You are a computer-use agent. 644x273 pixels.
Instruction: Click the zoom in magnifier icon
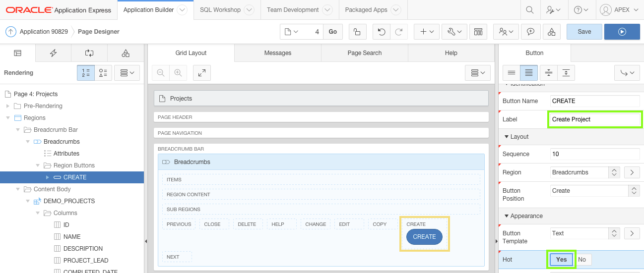point(178,73)
